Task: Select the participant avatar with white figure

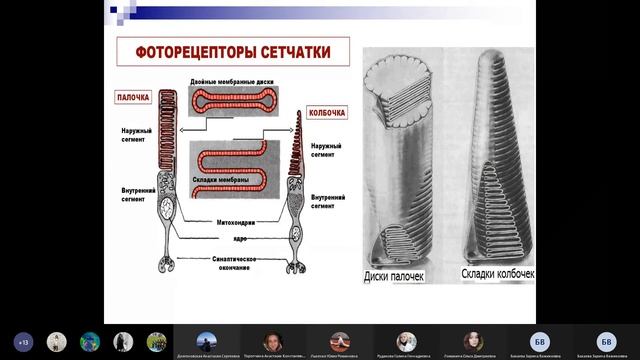Action: 57,342
